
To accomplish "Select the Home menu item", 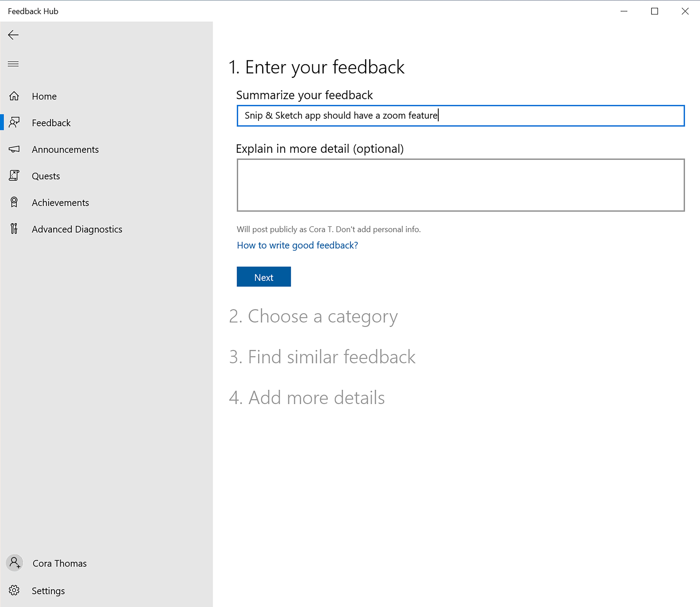I will tap(45, 96).
